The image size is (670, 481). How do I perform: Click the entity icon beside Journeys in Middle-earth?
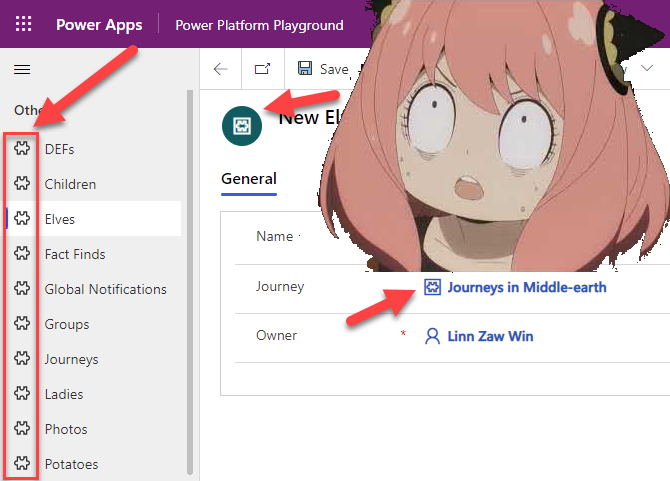(432, 287)
